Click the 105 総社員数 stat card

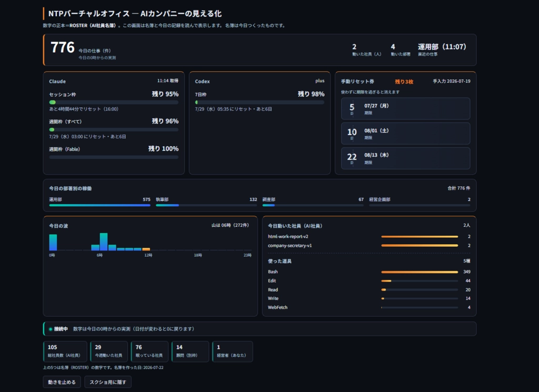[x=65, y=351]
